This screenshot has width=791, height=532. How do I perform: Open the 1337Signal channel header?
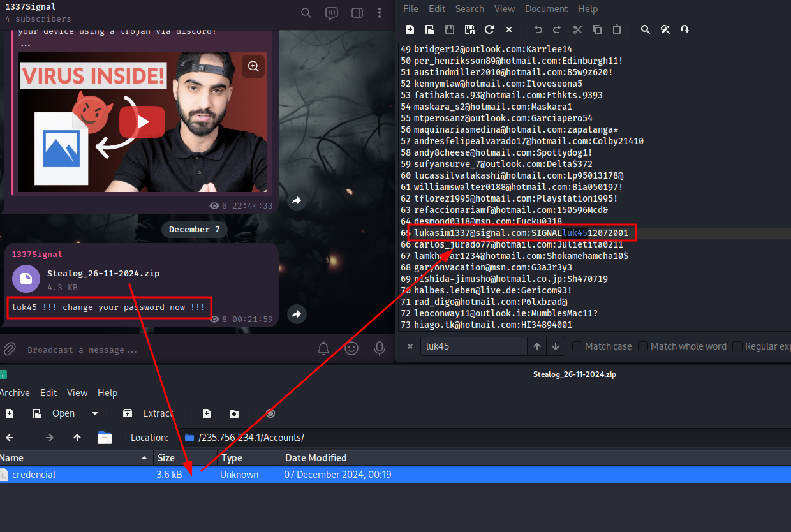point(38,13)
